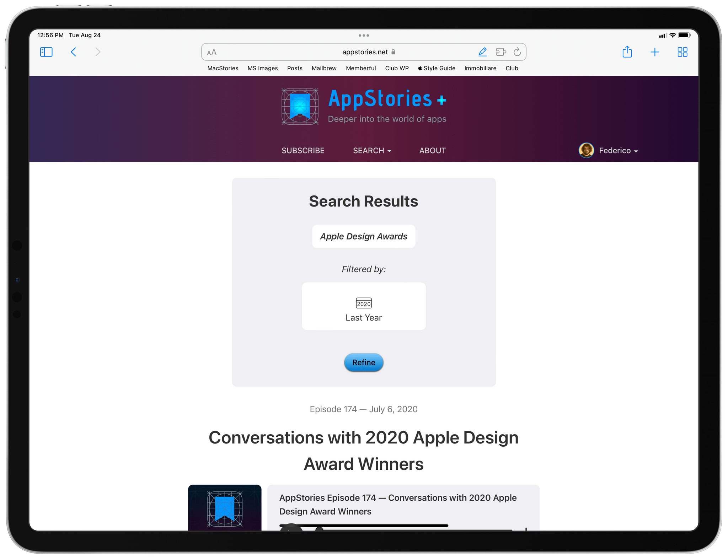
Task: Click the 'Deeper into the world of apps' tagline
Action: coord(387,119)
